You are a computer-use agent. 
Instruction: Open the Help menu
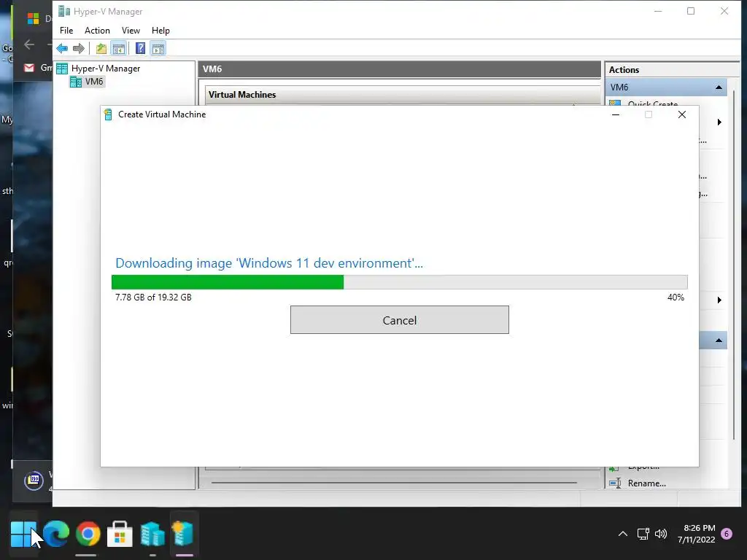(x=160, y=31)
